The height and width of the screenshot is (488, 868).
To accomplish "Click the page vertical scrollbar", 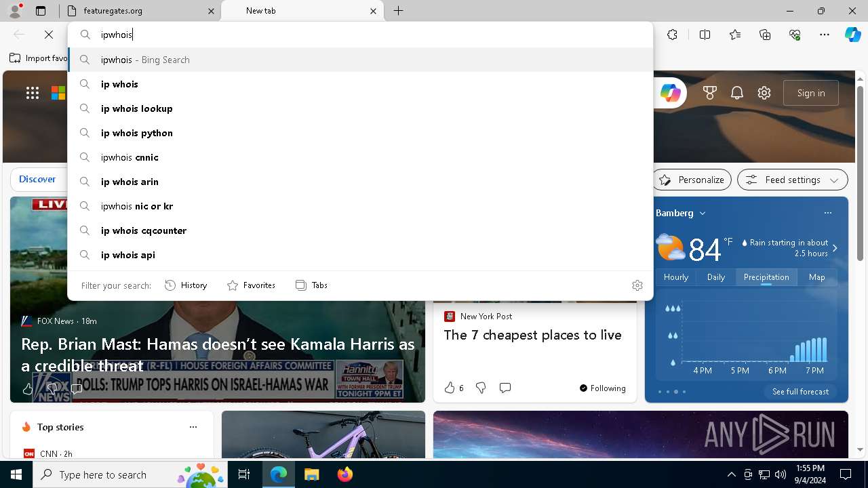I will tap(860, 174).
